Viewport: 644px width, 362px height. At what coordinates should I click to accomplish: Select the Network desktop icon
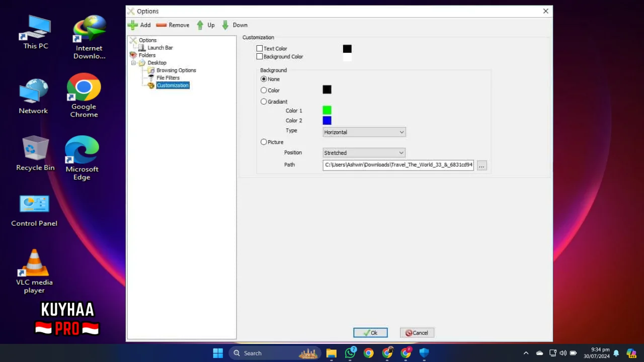(33, 96)
